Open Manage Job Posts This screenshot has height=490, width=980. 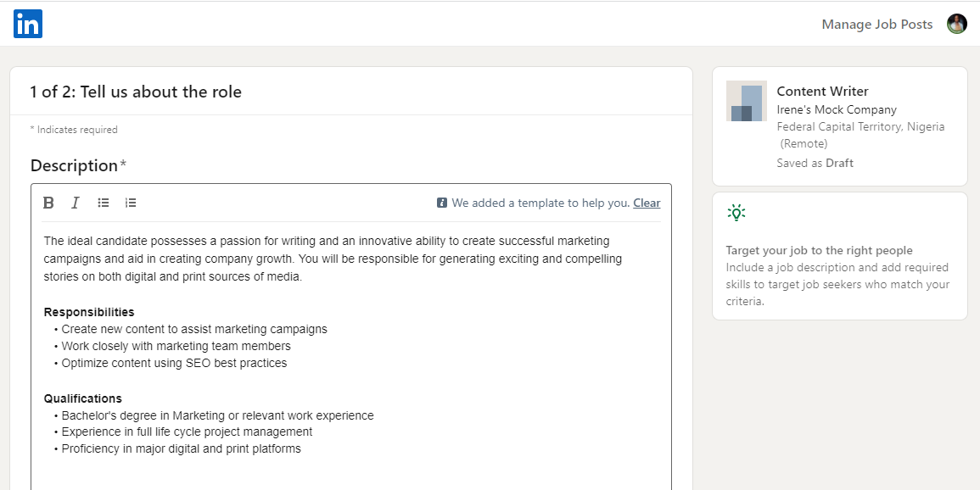(x=876, y=24)
